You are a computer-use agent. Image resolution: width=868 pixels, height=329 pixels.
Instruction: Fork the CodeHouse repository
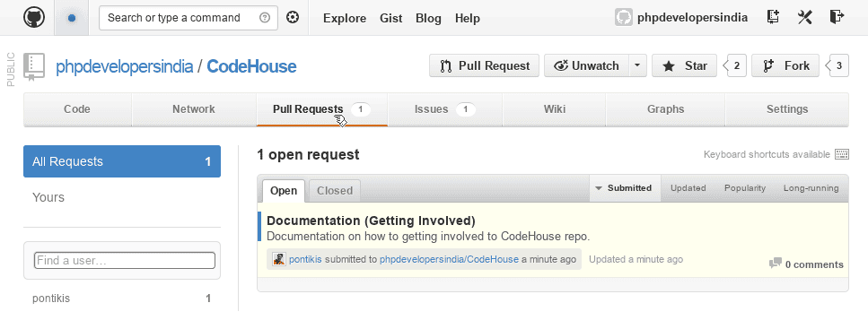pos(785,65)
